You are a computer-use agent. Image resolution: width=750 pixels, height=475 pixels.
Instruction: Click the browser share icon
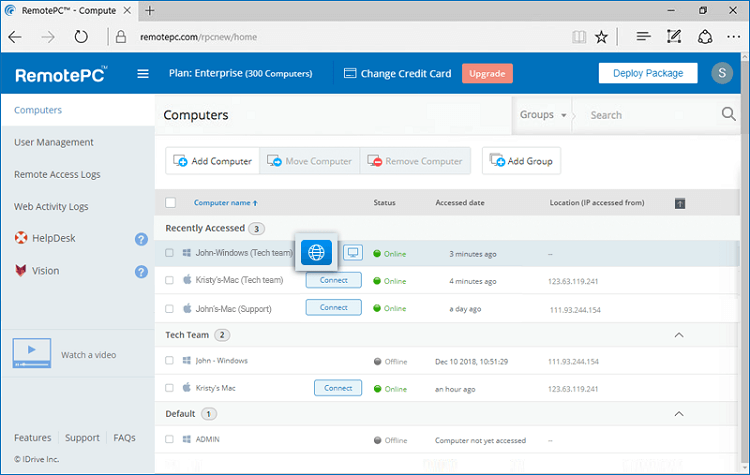click(x=705, y=36)
